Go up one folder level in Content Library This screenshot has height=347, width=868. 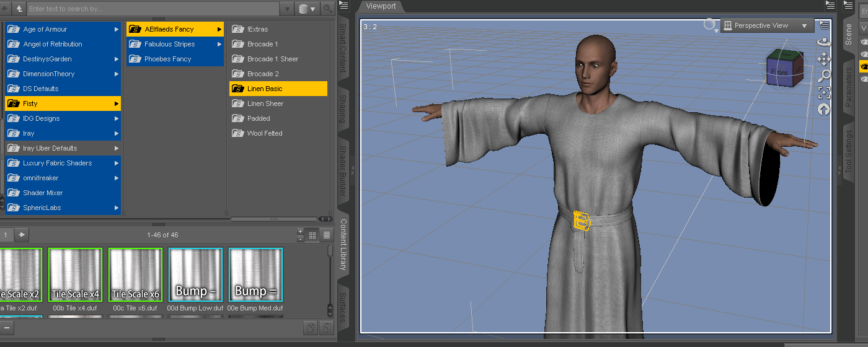point(20,9)
